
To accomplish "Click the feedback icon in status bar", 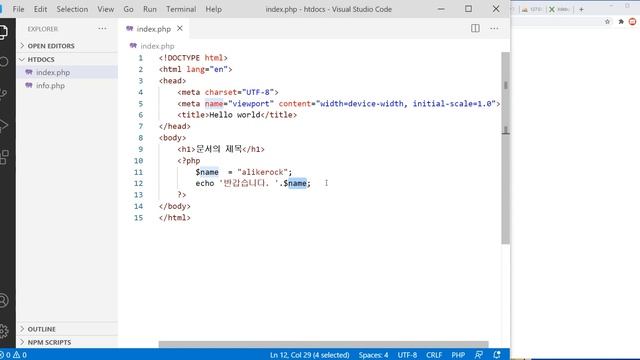I will point(478,355).
